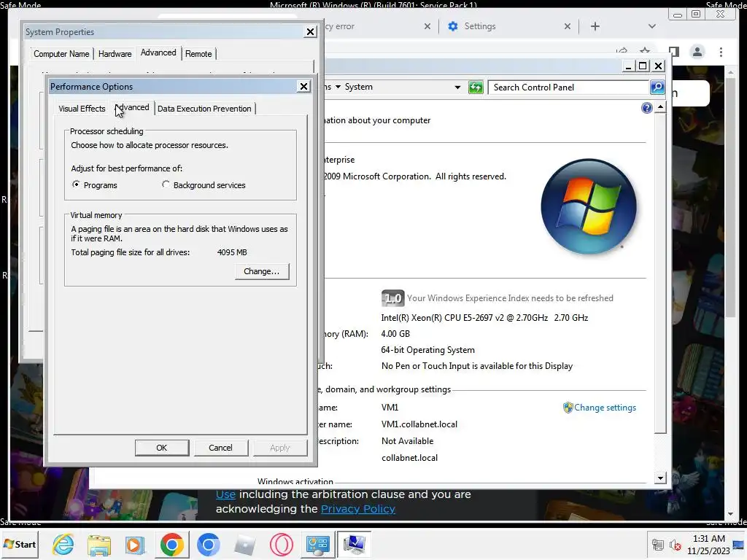This screenshot has width=747, height=560.
Task: Switch to Hardware tab in System Properties
Action: (x=115, y=54)
